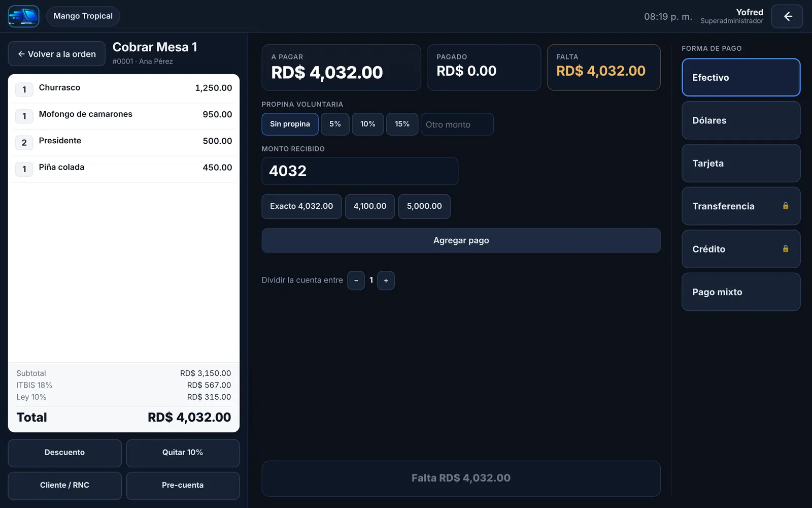Select the 10% tip option

pos(368,124)
